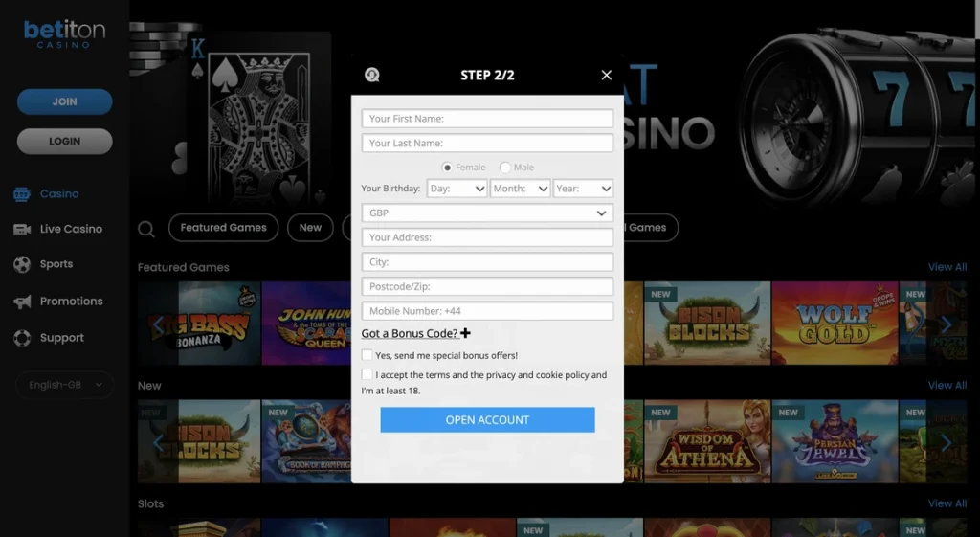
Task: Click left arrow on Featured Games carousel
Action: 158,324
